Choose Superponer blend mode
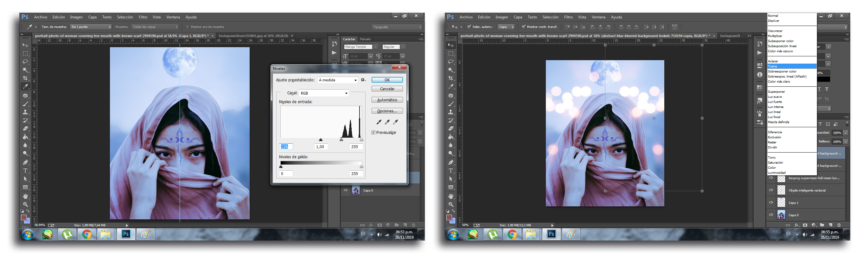Image resolution: width=868 pixels, height=257 pixels. (776, 91)
